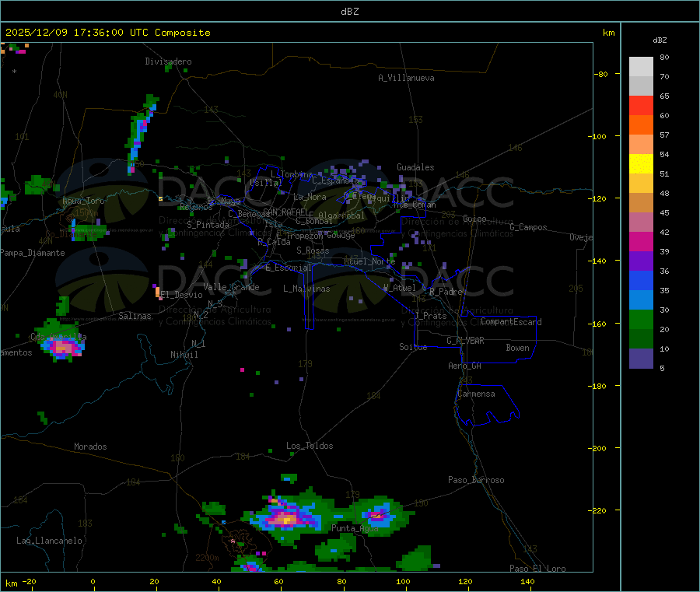Click the Agua_Toro map label

click(x=83, y=201)
